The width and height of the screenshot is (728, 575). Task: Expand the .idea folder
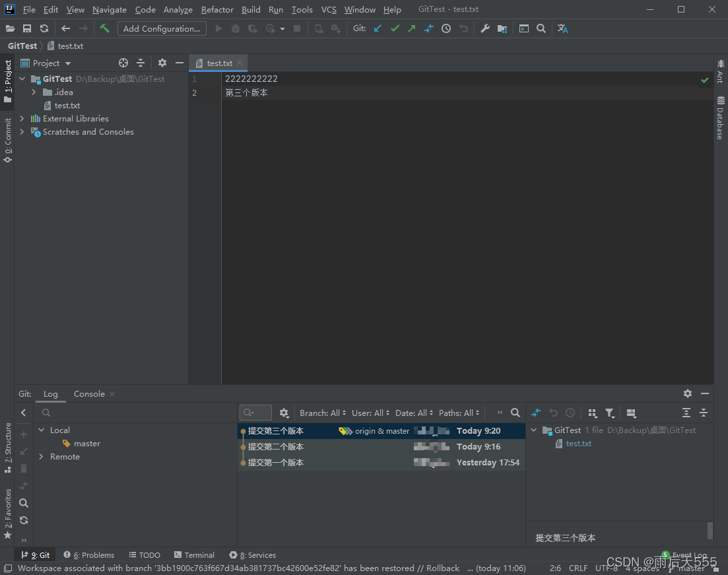coord(34,92)
